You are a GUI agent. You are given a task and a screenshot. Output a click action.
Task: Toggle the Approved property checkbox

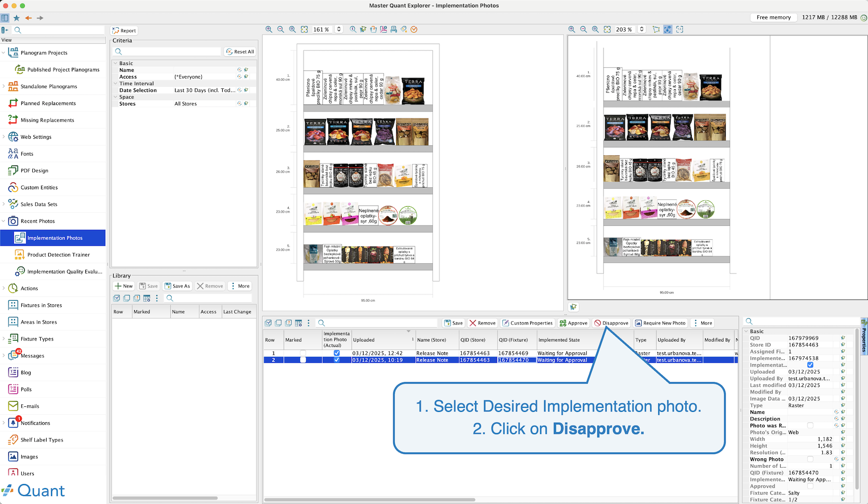coord(810,486)
